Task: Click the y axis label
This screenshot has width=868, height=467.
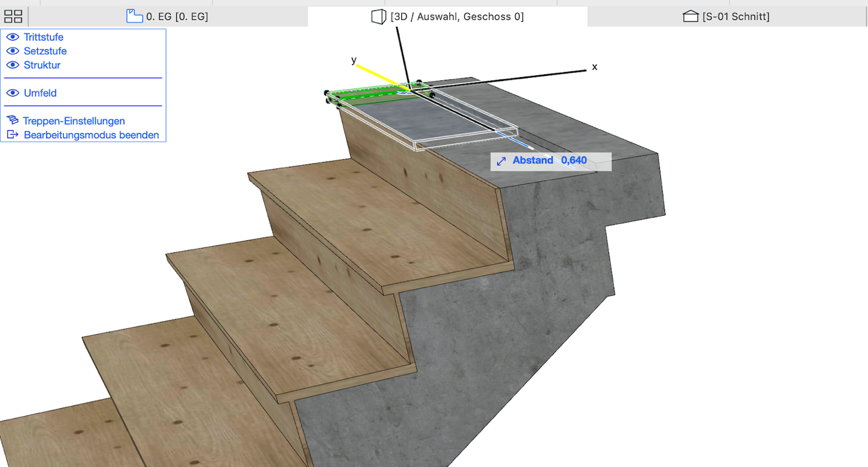Action: point(354,60)
